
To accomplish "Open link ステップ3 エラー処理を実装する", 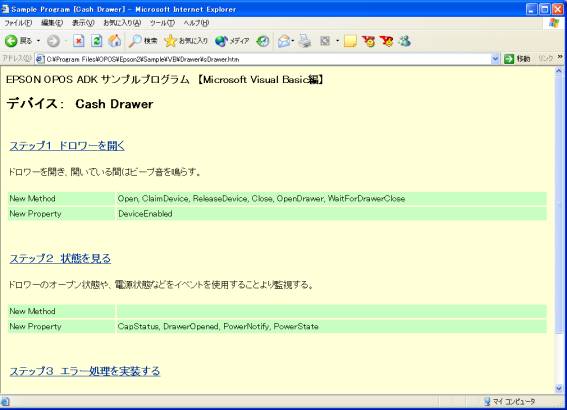I will click(x=85, y=371).
